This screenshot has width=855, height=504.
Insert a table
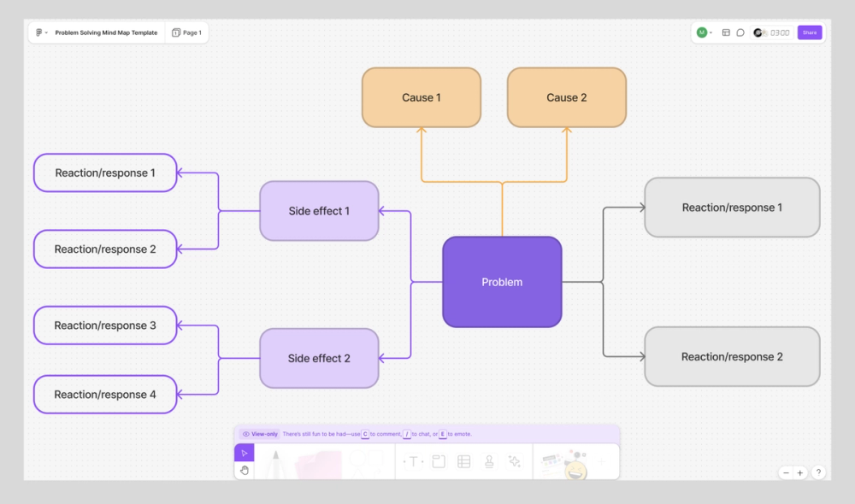464,461
